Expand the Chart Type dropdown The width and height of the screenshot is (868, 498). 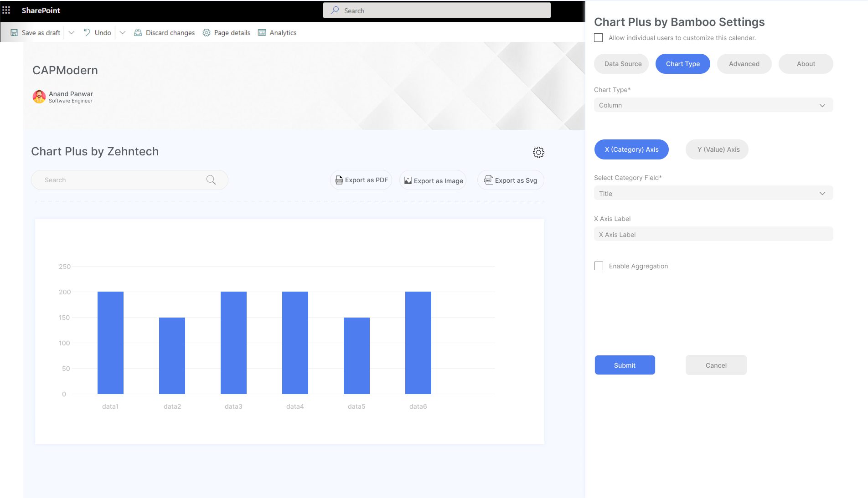[x=713, y=105]
